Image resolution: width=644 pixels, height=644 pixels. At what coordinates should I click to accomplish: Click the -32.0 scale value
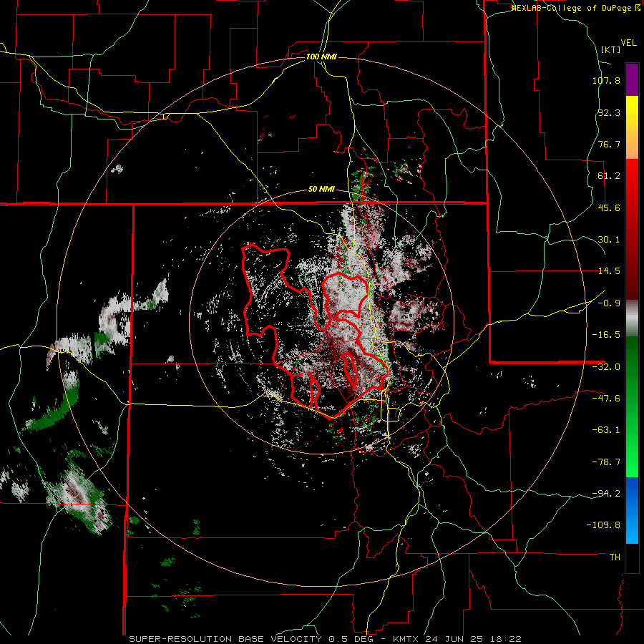pos(606,367)
